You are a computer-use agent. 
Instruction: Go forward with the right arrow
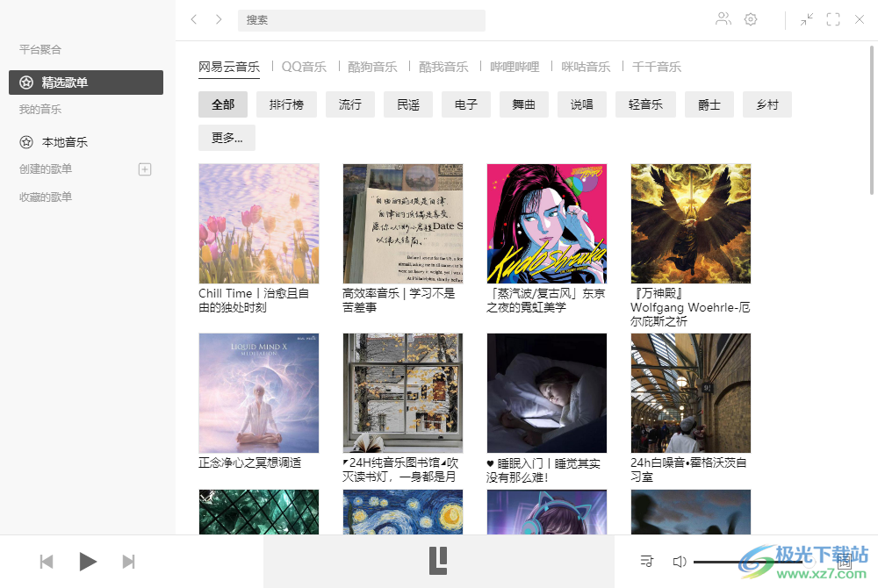(219, 19)
